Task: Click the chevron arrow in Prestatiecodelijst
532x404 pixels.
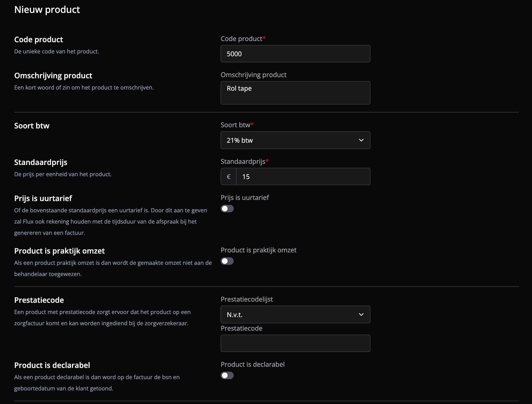Action: [x=361, y=314]
